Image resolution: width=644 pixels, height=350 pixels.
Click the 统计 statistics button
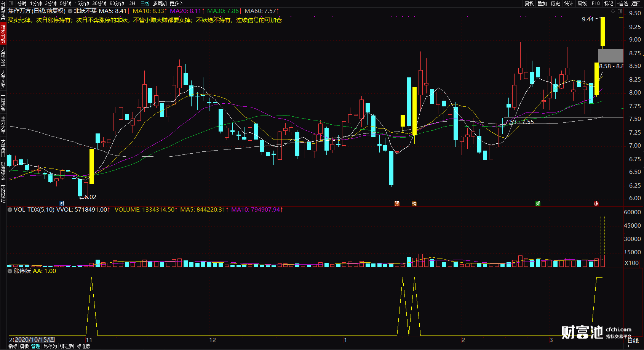click(x=569, y=3)
